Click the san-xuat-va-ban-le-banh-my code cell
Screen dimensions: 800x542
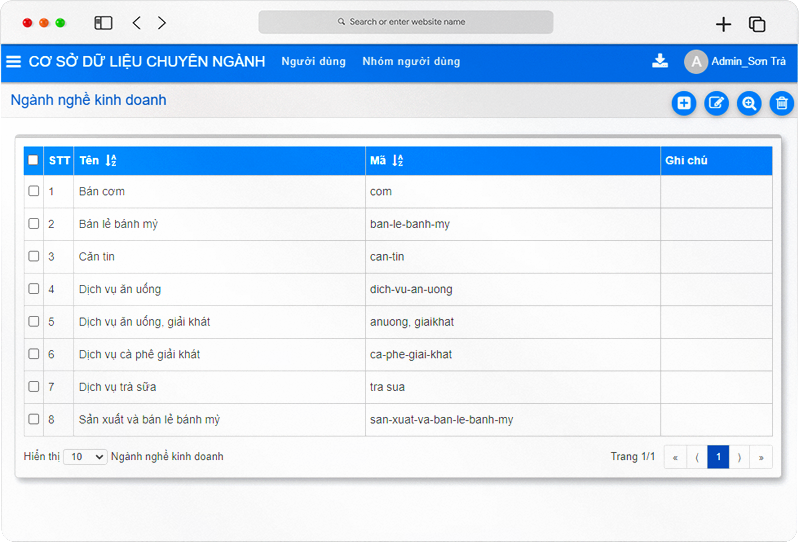point(513,420)
